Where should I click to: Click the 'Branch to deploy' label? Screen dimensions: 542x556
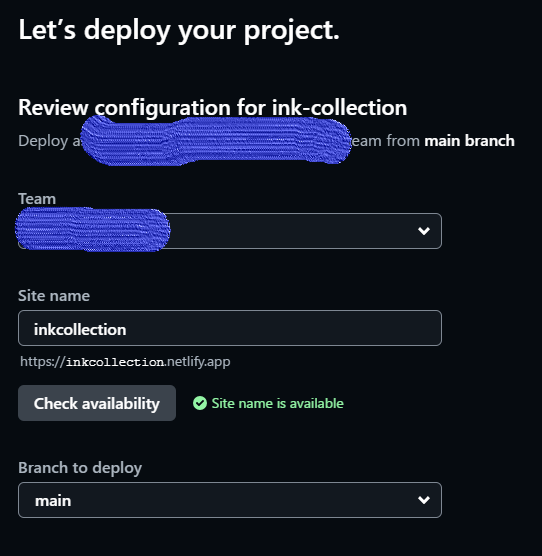(x=80, y=468)
